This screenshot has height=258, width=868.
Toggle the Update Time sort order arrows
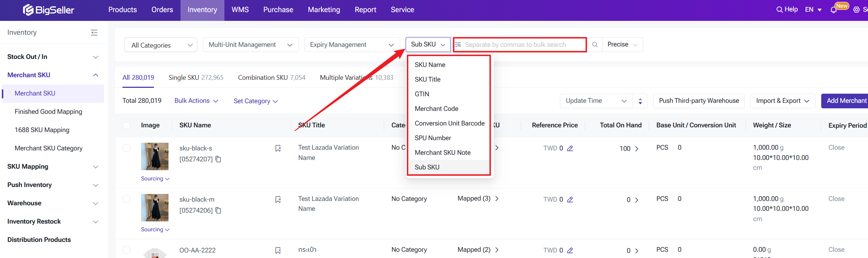640,101
